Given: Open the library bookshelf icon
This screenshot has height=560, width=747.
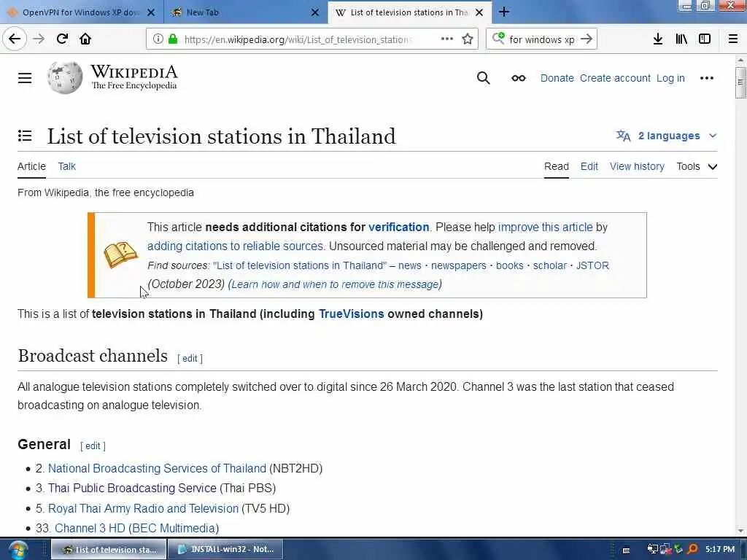Looking at the screenshot, I should pyautogui.click(x=681, y=39).
